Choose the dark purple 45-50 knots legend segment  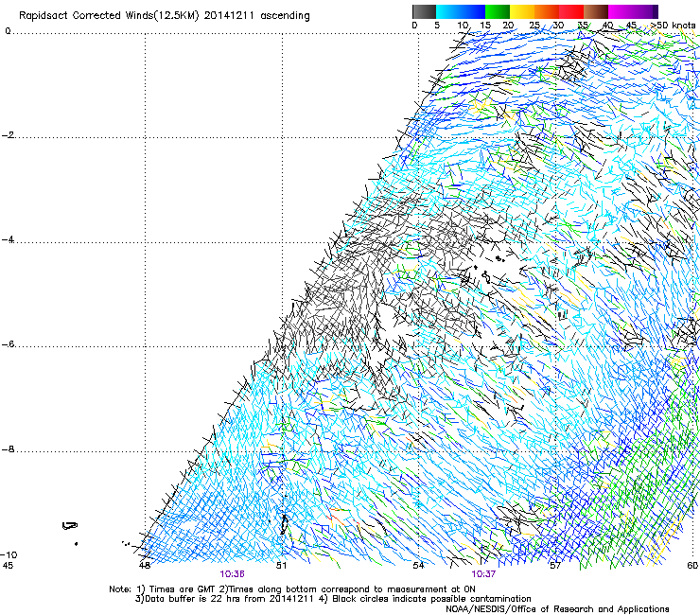pos(645,11)
